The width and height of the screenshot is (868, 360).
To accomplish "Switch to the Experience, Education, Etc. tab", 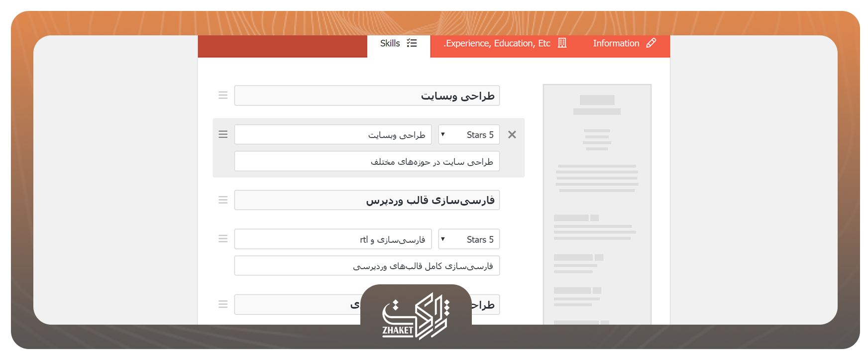I will pos(504,44).
